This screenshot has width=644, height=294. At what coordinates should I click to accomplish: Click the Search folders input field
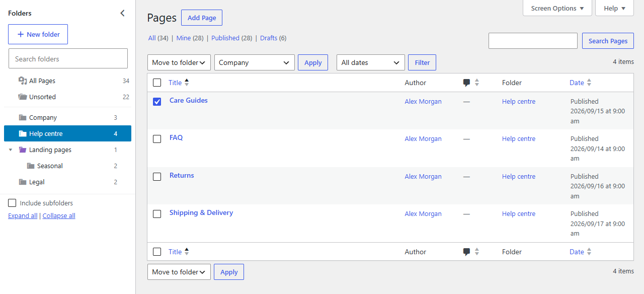pyautogui.click(x=68, y=58)
